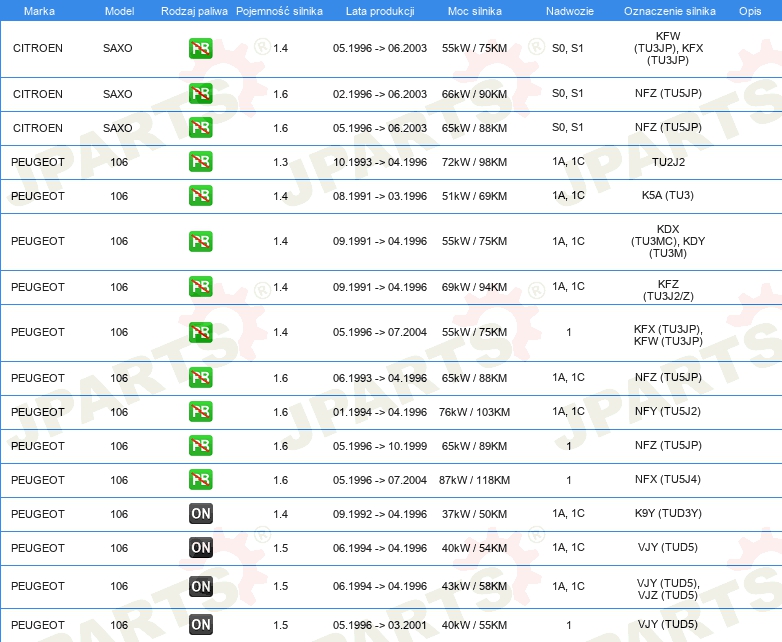Click the Marka column header
This screenshot has height=642, width=782.
pyautogui.click(x=39, y=11)
